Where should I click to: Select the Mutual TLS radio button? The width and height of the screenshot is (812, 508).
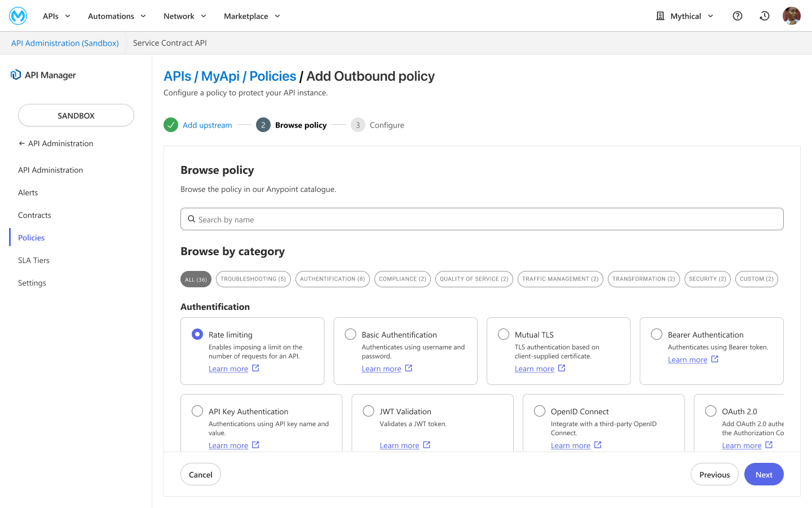(504, 334)
